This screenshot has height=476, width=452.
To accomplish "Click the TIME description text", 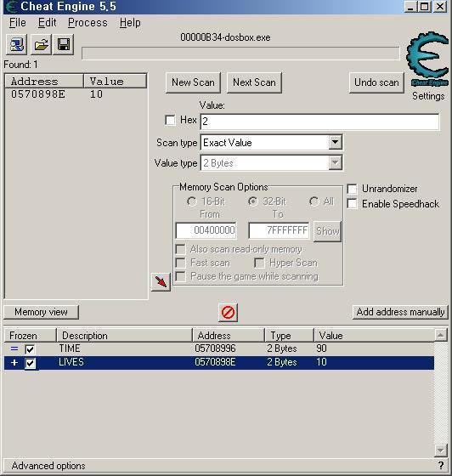I will (70, 348).
